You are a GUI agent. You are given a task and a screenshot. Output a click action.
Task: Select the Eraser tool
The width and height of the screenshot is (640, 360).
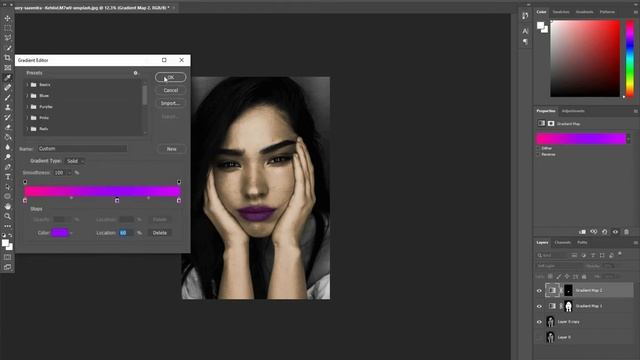pyautogui.click(x=7, y=127)
